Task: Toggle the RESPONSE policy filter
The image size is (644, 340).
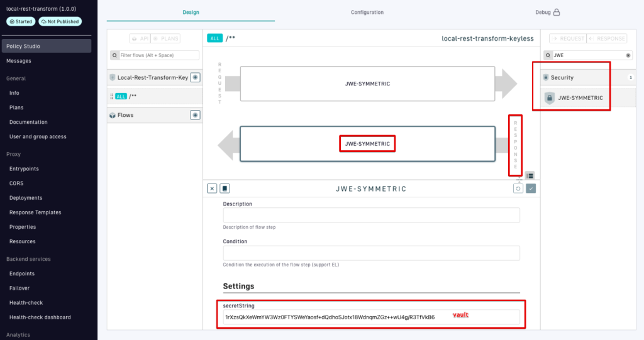Action: point(607,38)
